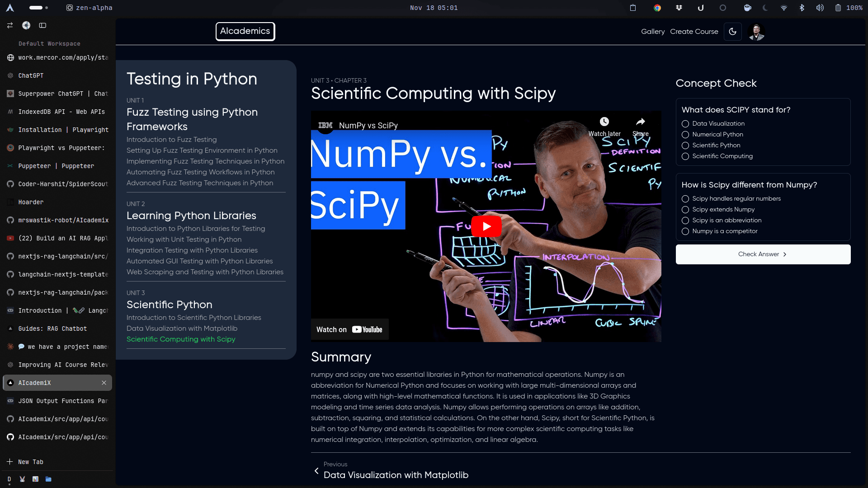Screen dimensions: 868x488
Task: Open the Gallery link in header
Action: click(x=652, y=32)
